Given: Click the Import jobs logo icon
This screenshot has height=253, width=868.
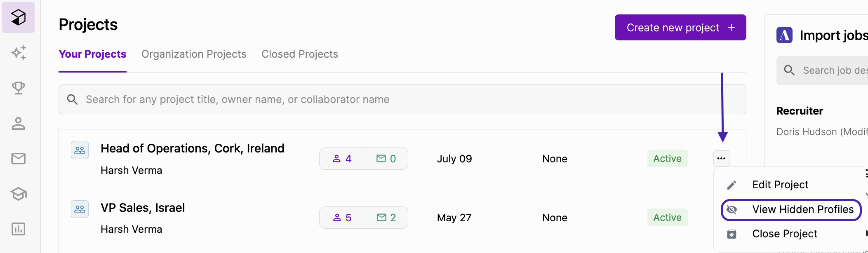Looking at the screenshot, I should pyautogui.click(x=784, y=35).
